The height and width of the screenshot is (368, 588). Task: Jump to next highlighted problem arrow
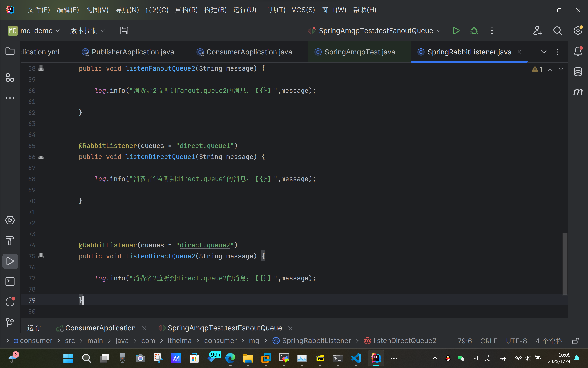click(x=561, y=69)
